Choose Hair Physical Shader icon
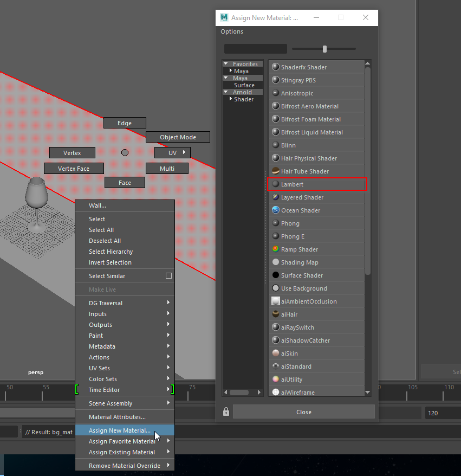Image resolution: width=461 pixels, height=476 pixels. pyautogui.click(x=275, y=158)
